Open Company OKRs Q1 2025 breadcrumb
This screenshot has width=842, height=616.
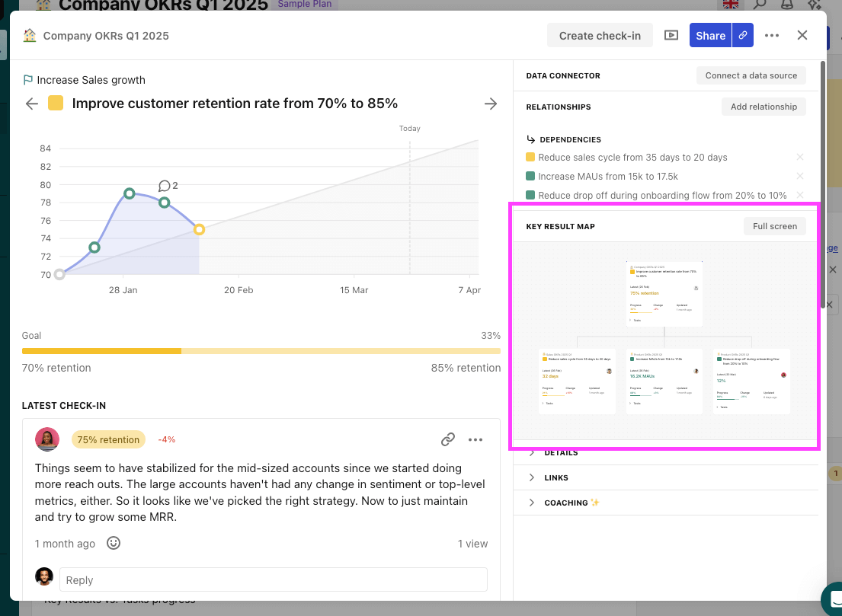click(106, 36)
